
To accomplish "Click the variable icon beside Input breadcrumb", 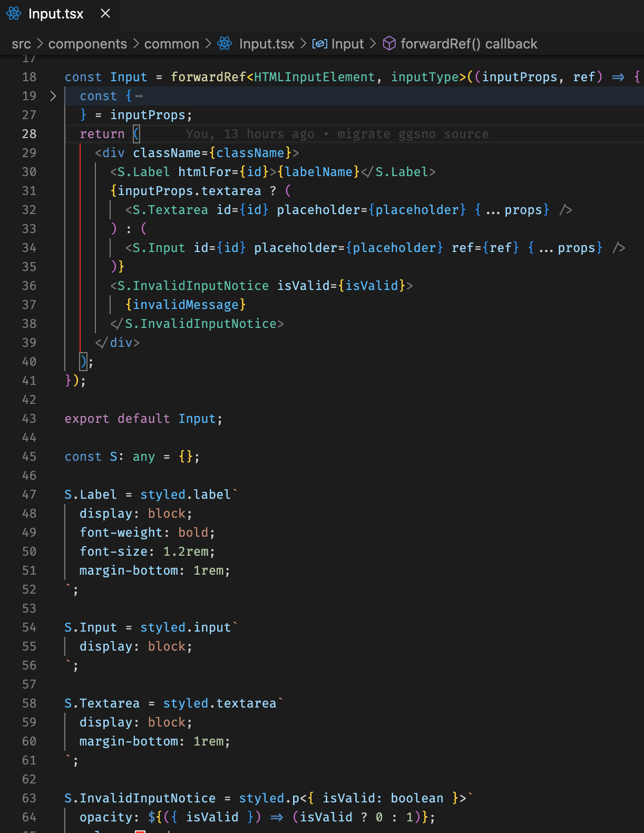I will pyautogui.click(x=320, y=44).
